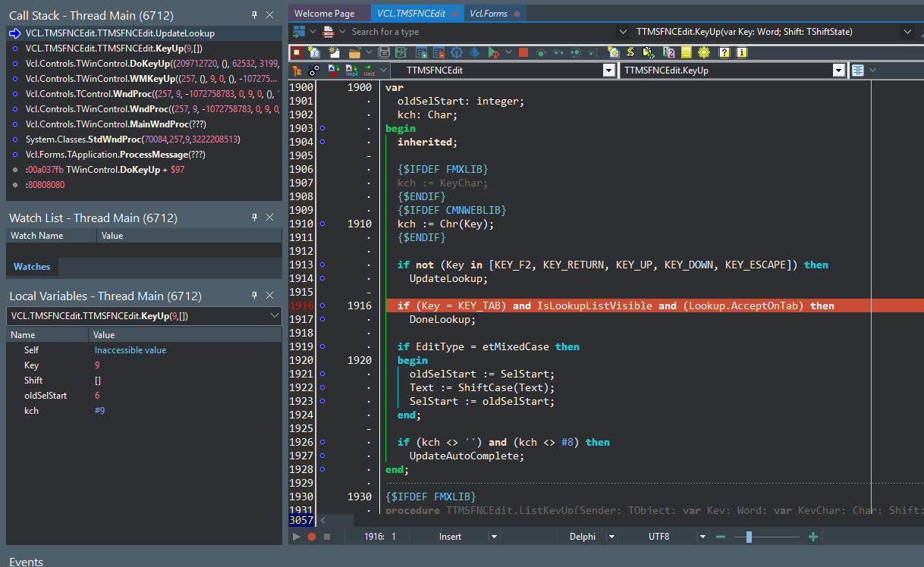Click the editor horizontal scrollbar left arrow
Screen dimensions: 924x567
pyautogui.click(x=322, y=521)
